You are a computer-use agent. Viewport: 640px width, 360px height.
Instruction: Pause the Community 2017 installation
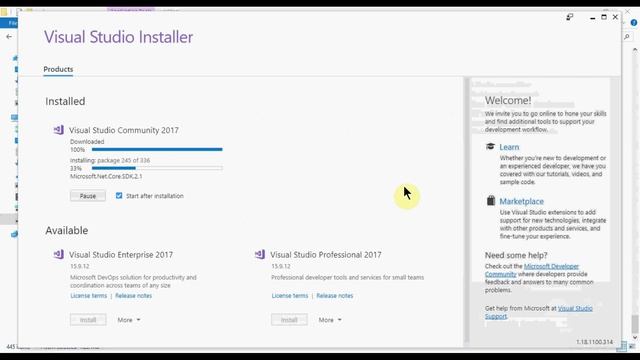tap(88, 196)
